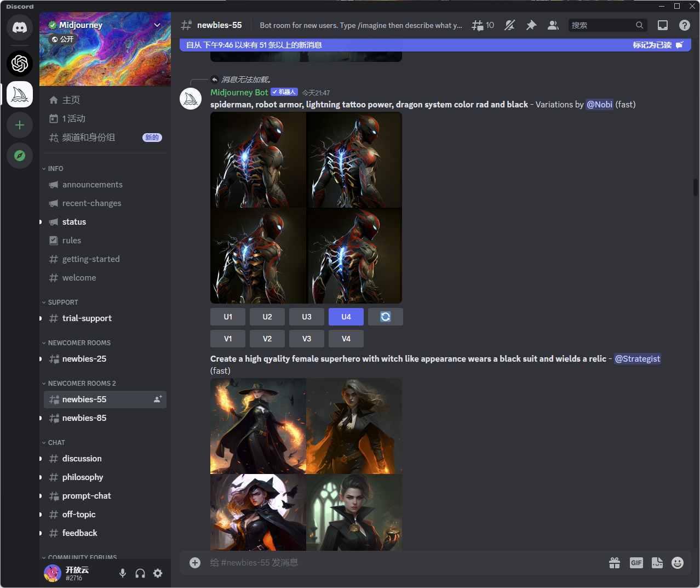Screen dimensions: 700x588
Task: Open spiderman image grid thumbnail
Action: [306, 208]
